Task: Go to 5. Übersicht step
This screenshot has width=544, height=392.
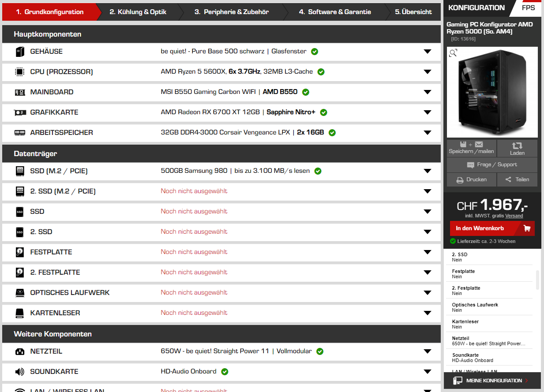Action: coord(413,12)
